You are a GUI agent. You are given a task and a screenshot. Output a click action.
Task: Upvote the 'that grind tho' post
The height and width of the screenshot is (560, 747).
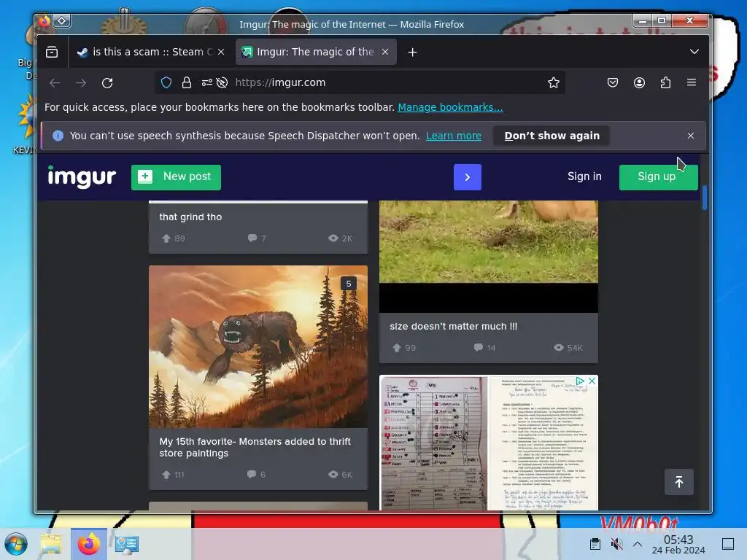coord(166,238)
